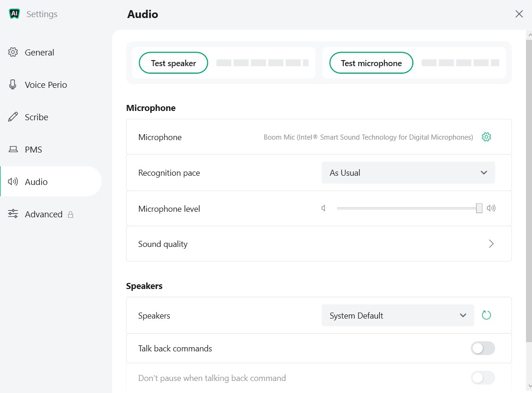Open the Advanced tab
532x393 pixels.
click(51, 214)
